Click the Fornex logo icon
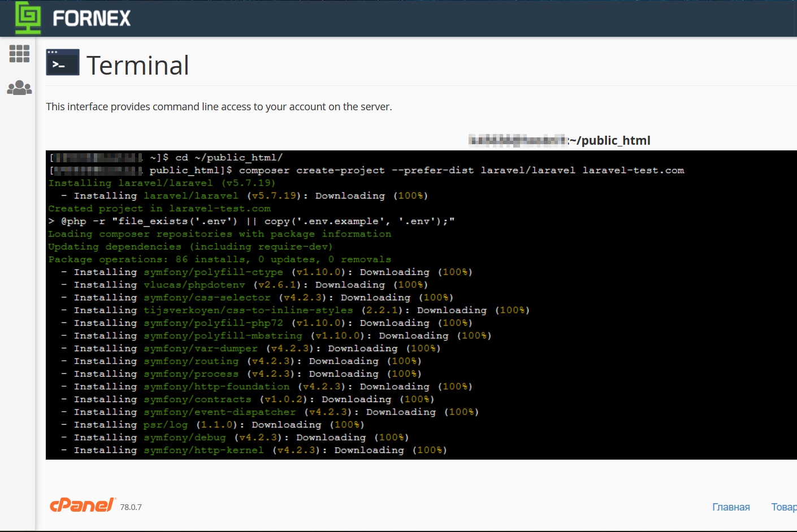 click(28, 18)
